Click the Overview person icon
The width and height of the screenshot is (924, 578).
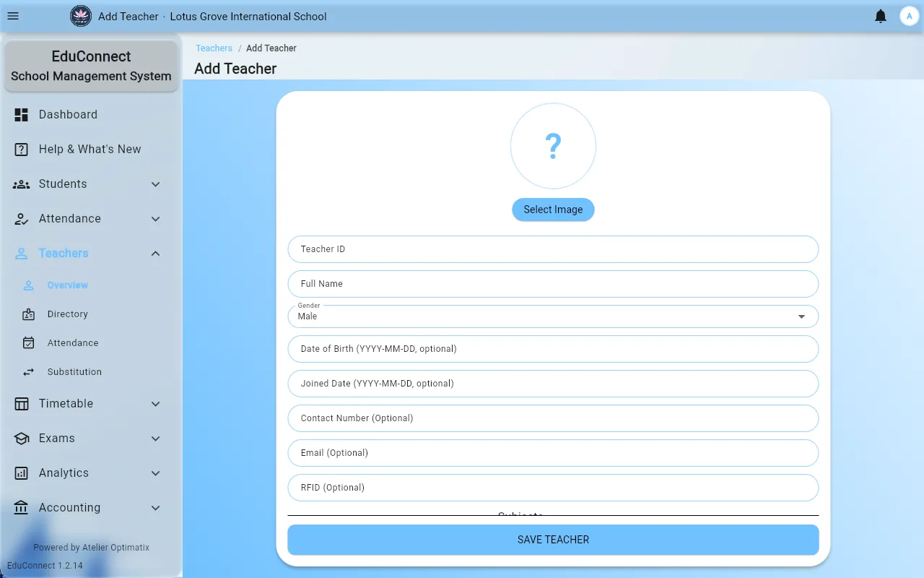[x=29, y=285]
